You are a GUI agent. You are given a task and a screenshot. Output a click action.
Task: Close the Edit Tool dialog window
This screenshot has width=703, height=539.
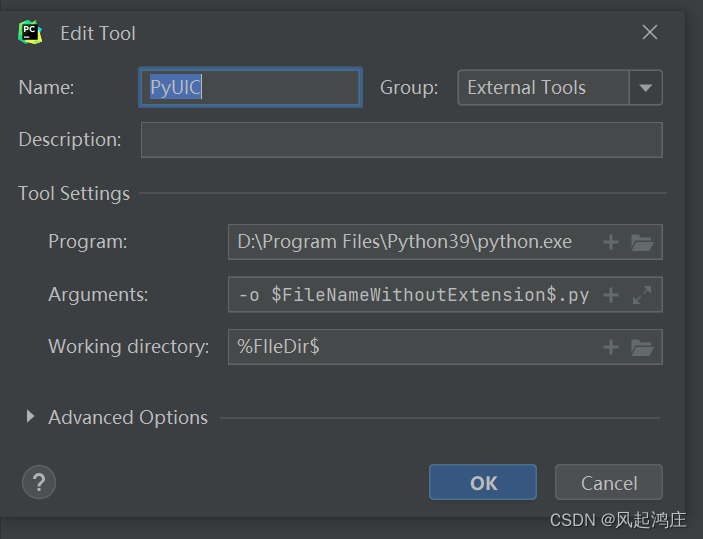tap(650, 32)
